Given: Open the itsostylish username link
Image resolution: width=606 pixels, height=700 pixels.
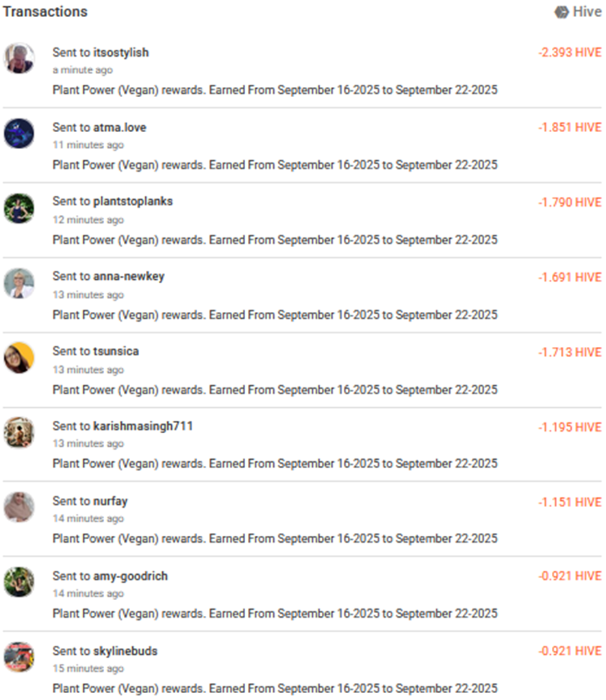Looking at the screenshot, I should click(x=121, y=53).
